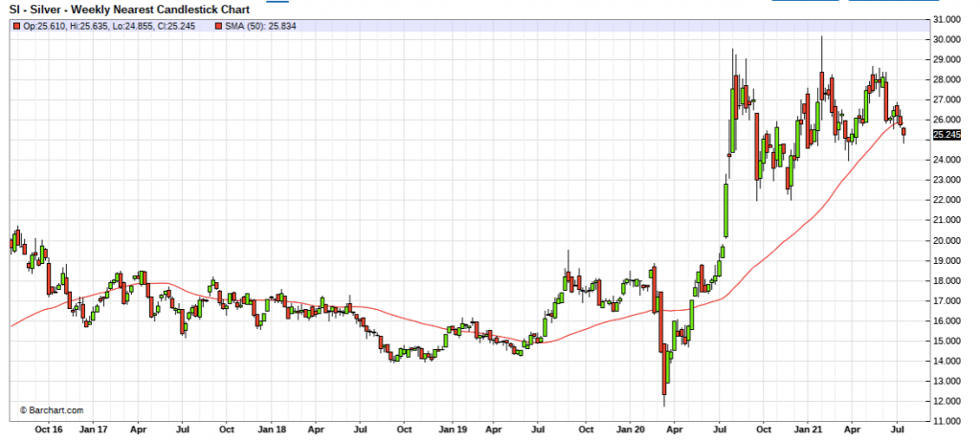980x441 pixels.
Task: Click the 'Oct 16' date axis label
Action: 50,430
